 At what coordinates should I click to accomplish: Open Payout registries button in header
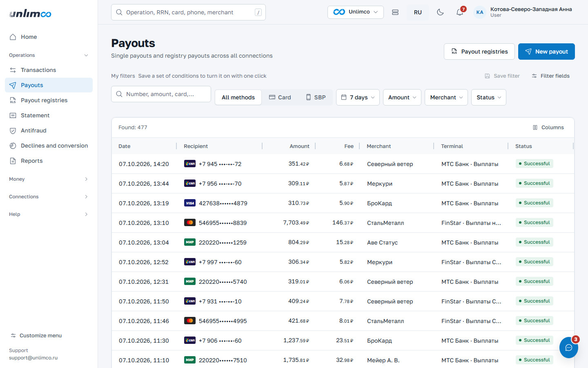pyautogui.click(x=479, y=52)
